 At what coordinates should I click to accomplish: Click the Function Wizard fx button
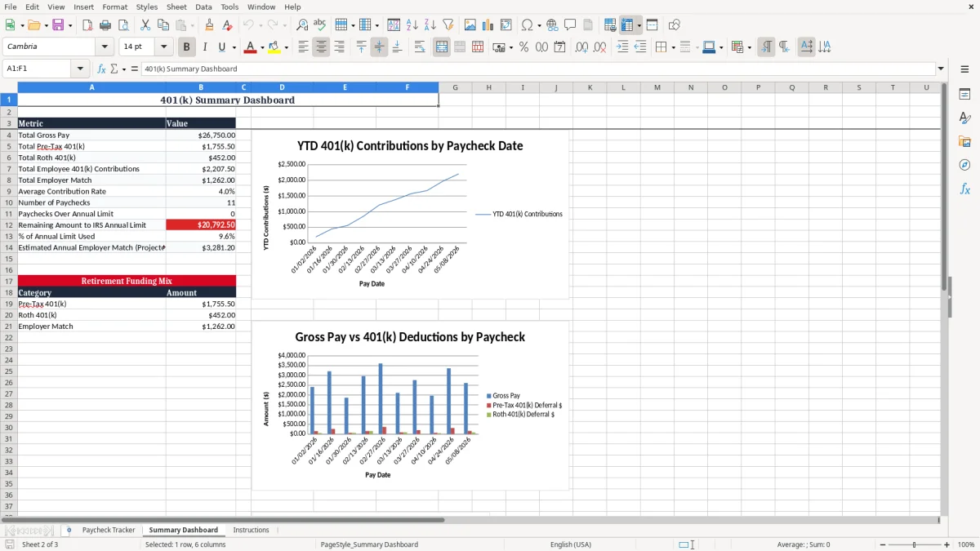tap(102, 69)
